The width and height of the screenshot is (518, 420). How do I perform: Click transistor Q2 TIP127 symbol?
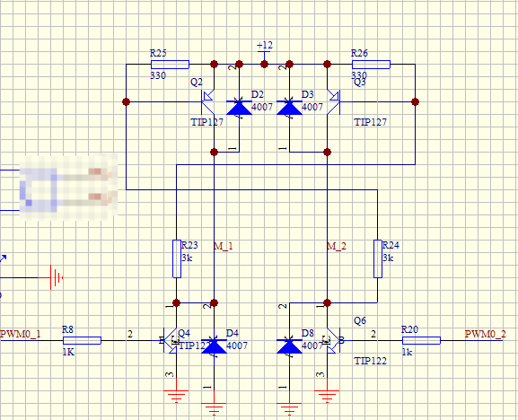207,102
